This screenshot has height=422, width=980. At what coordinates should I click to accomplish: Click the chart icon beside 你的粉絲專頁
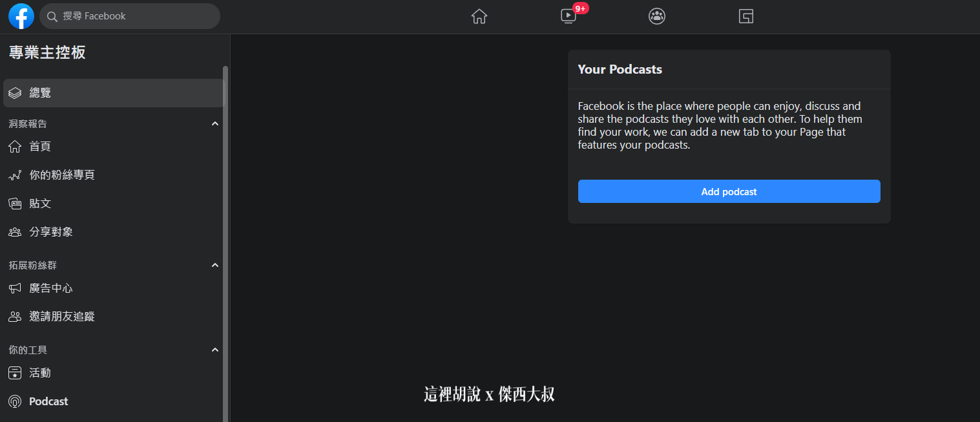[x=15, y=175]
